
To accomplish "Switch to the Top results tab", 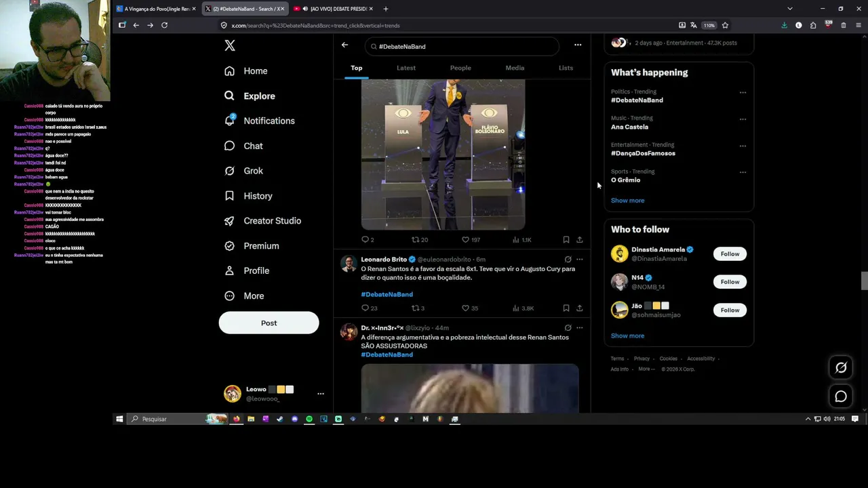I will (357, 68).
